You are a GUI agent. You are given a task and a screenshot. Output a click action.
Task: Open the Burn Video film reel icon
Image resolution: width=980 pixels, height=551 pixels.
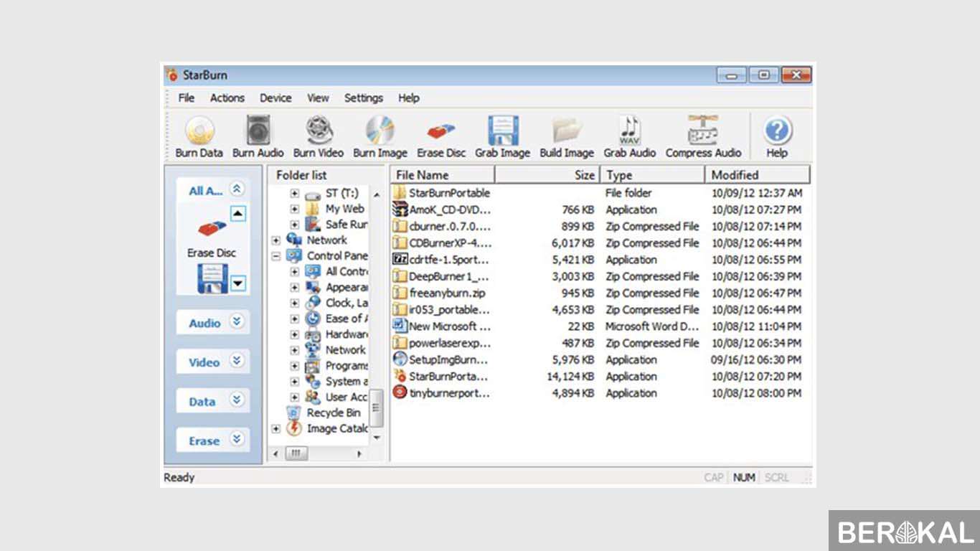319,131
